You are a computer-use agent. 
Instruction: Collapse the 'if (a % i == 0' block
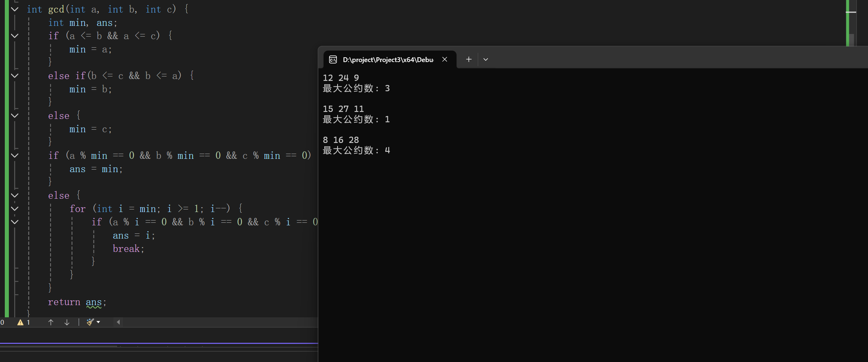click(x=15, y=222)
